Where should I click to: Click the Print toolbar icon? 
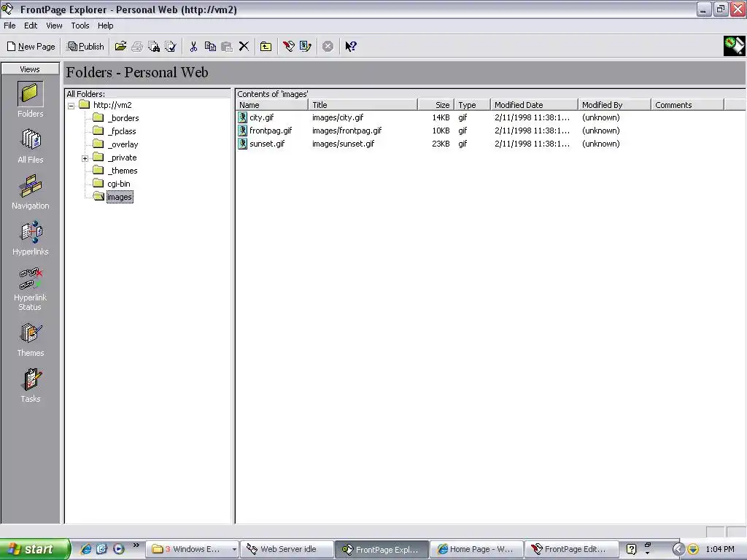pos(137,46)
